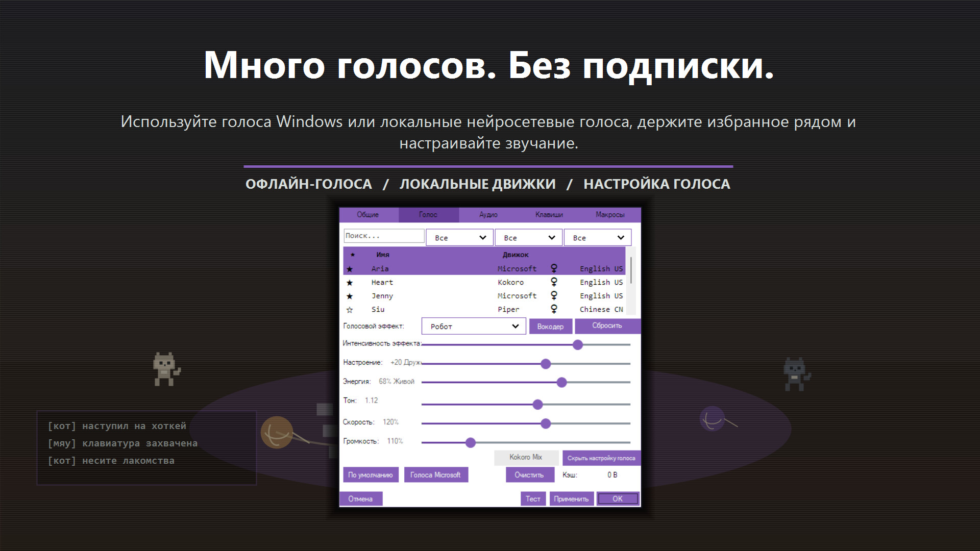This screenshot has width=980, height=551.
Task: Open the rightmost 'Все' filter dropdown
Action: point(598,238)
